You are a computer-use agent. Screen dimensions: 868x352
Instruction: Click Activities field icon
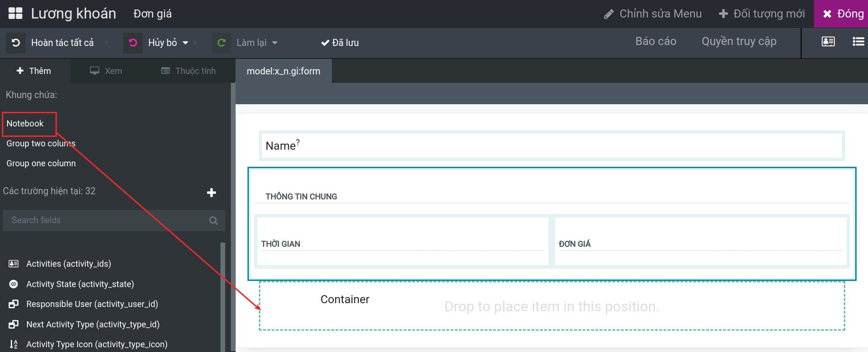point(14,263)
